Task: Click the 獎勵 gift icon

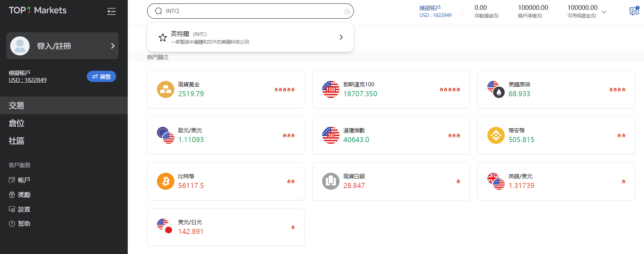Action: [12, 194]
